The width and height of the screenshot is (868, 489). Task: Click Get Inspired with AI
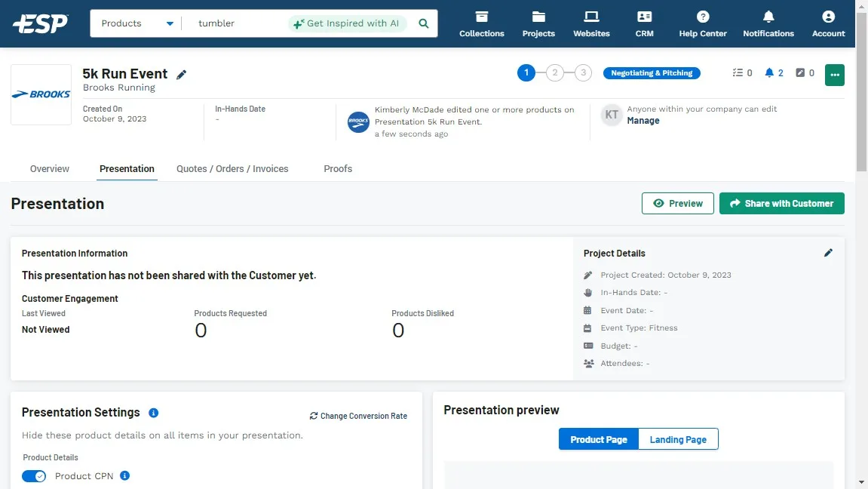[347, 23]
